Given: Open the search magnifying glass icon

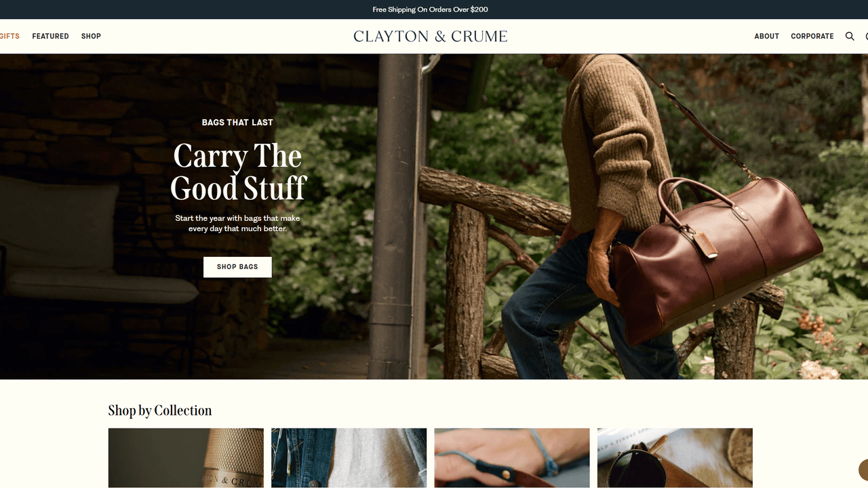Looking at the screenshot, I should (850, 37).
